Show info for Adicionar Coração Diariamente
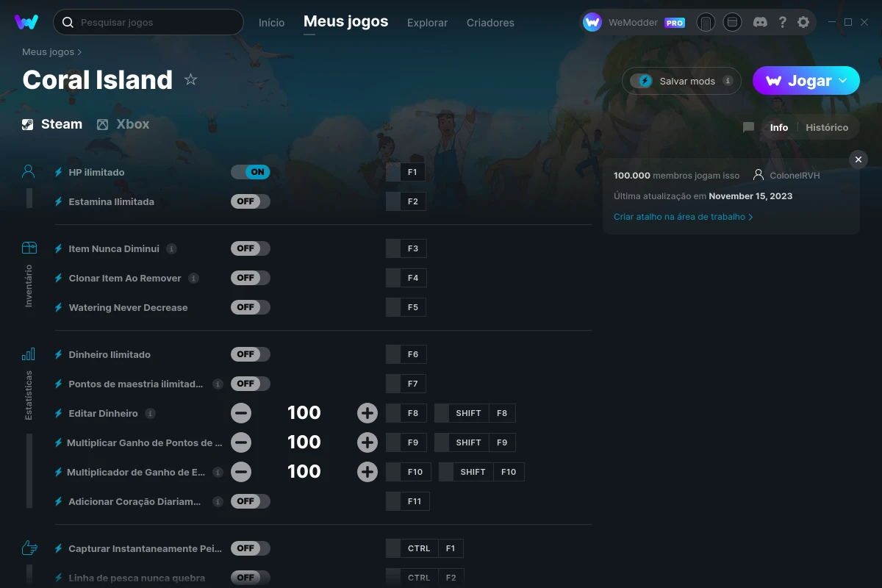882x588 pixels. click(218, 501)
